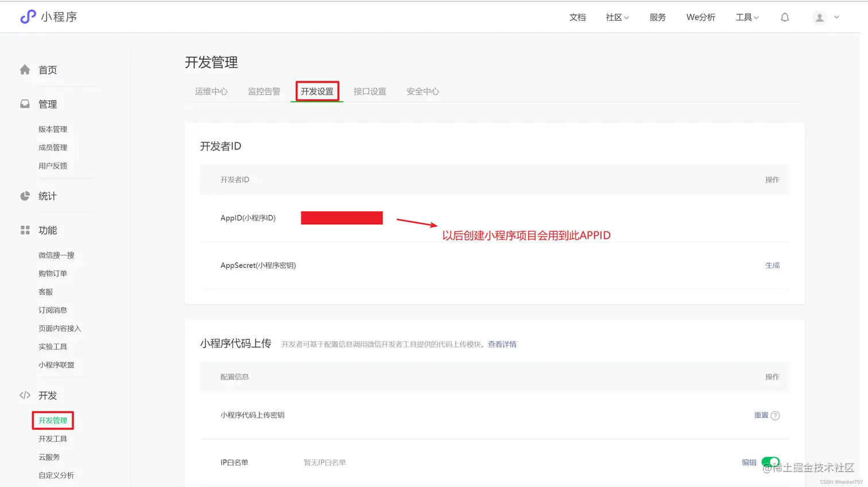Screen dimensions: 868x487
Task: Click the cloud icon beside 管理
Action: pyautogui.click(x=25, y=104)
